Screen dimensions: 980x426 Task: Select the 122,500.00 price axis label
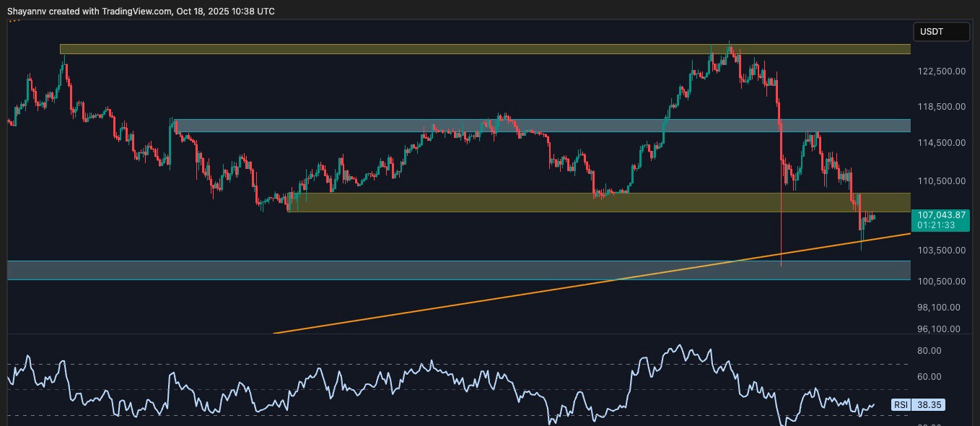pyautogui.click(x=942, y=71)
